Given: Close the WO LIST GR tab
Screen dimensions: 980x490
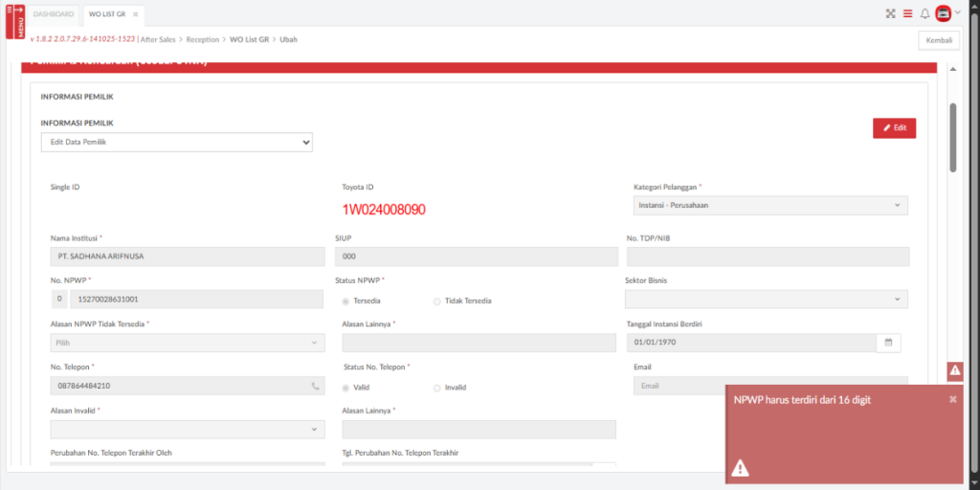Looking at the screenshot, I should click(136, 14).
